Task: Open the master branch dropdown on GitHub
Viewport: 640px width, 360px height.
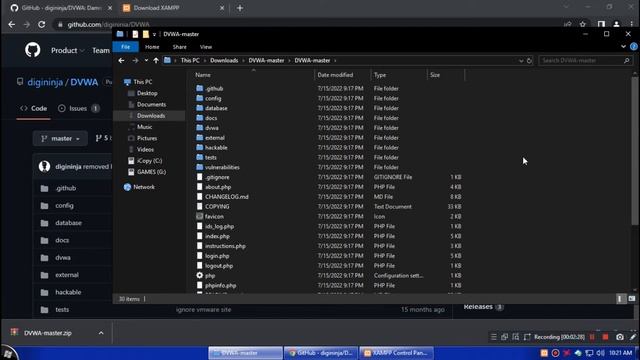Action: tap(60, 138)
